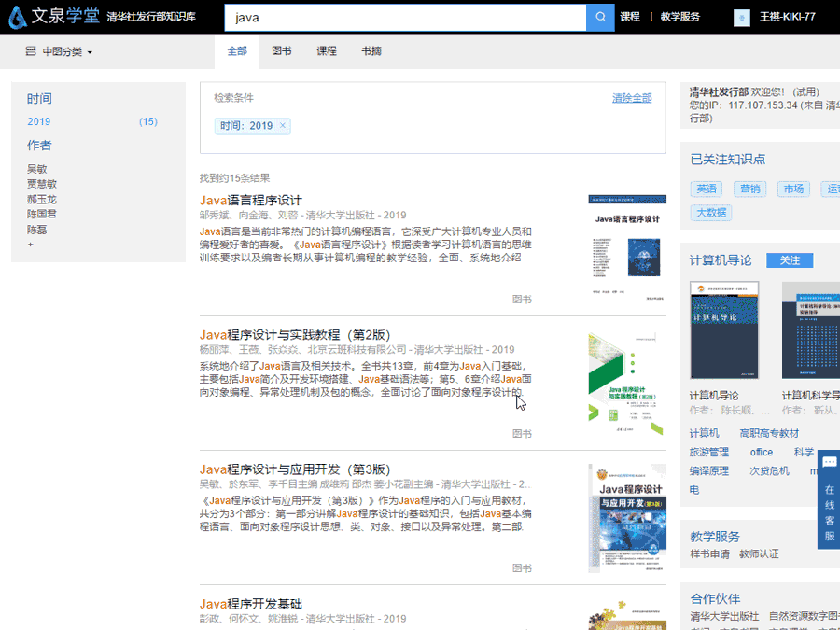Click the 计算机导论 book title

click(x=714, y=396)
